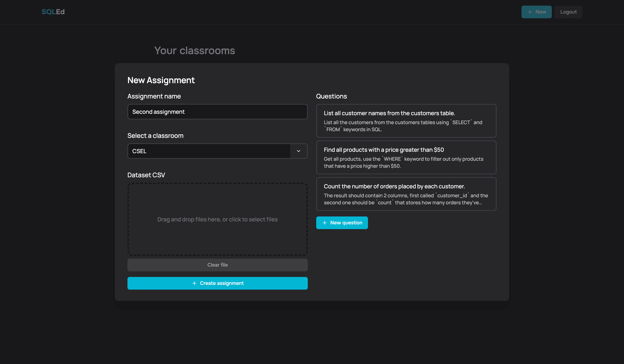The image size is (624, 364).
Task: Click plus icon on Create assignment button
Action: (194, 283)
